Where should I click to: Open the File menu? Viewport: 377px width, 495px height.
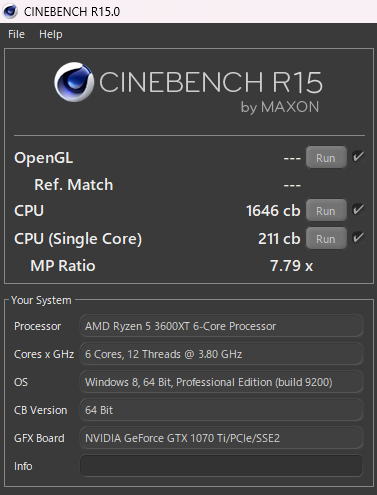[x=16, y=34]
